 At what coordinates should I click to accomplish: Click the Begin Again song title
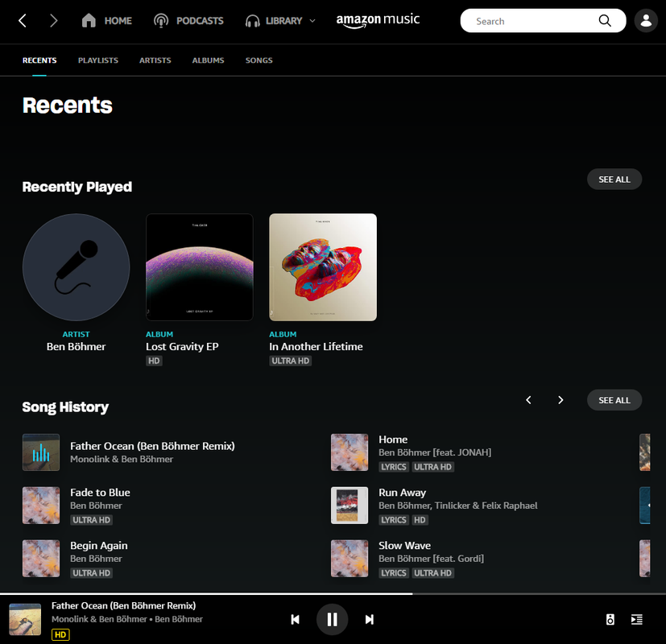point(99,546)
